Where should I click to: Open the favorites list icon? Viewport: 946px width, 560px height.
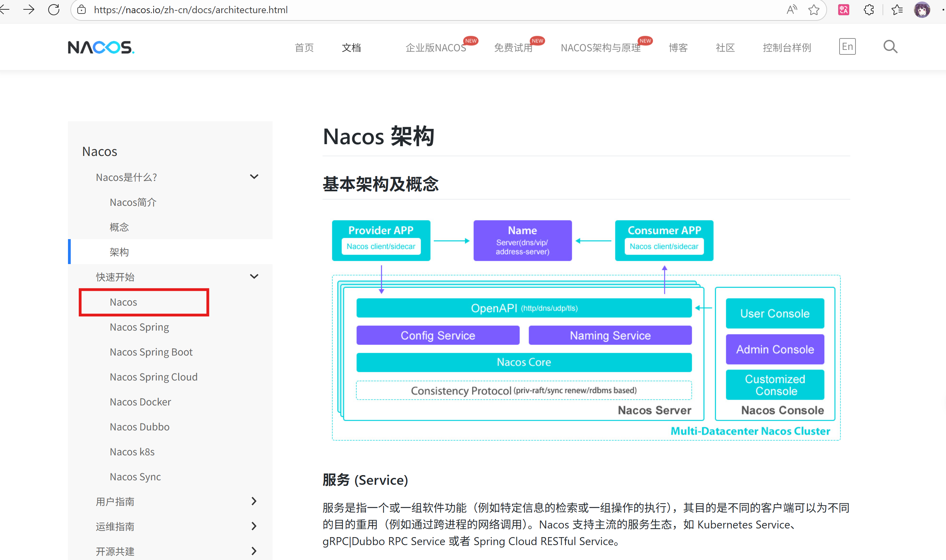point(897,10)
